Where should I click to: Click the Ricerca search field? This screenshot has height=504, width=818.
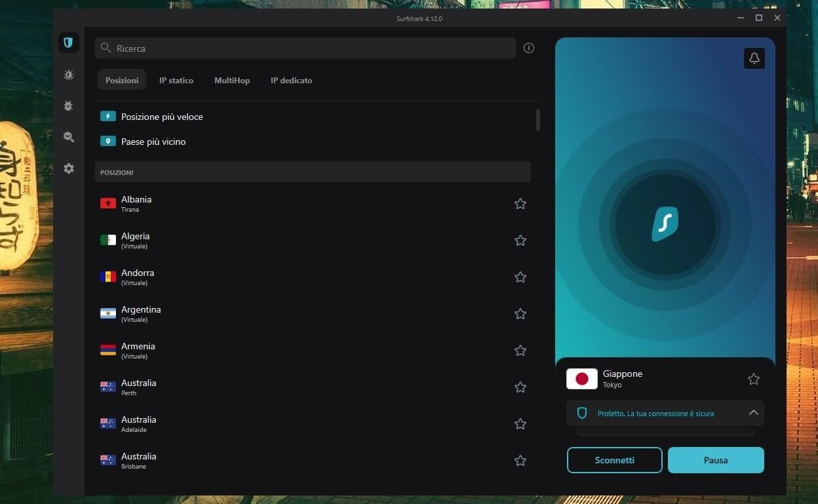[x=305, y=48]
